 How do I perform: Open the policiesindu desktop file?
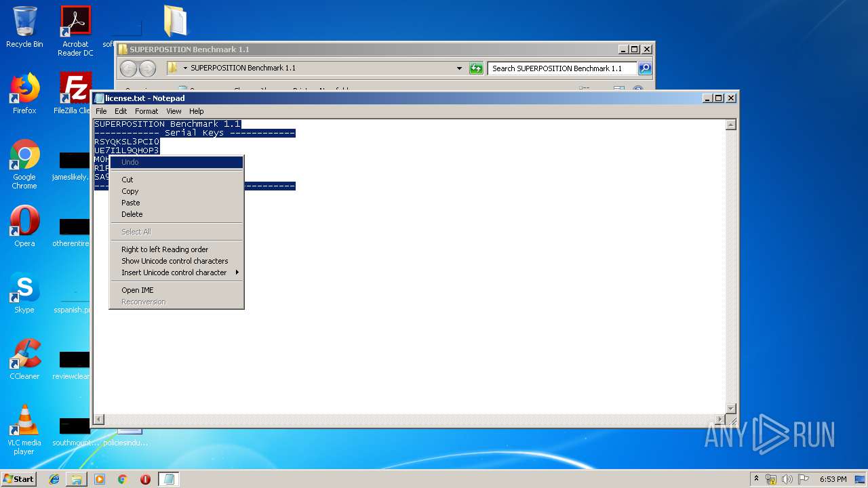[x=127, y=437]
